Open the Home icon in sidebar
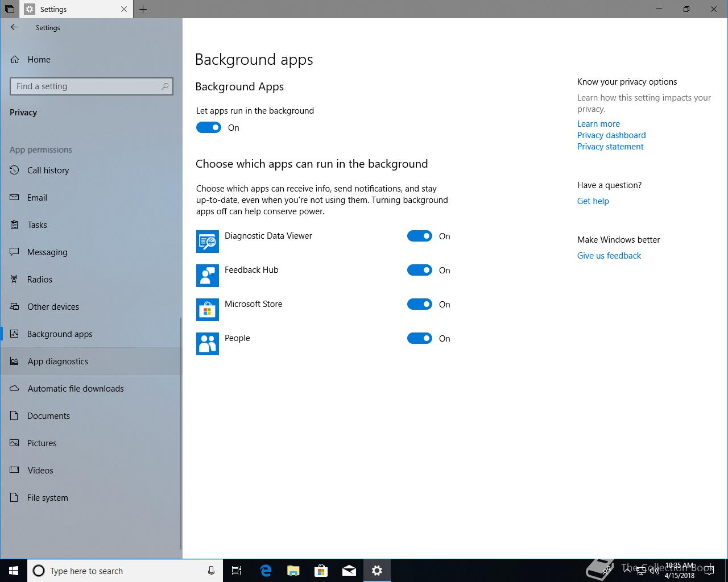Viewport: 728px width, 582px height. pos(15,59)
